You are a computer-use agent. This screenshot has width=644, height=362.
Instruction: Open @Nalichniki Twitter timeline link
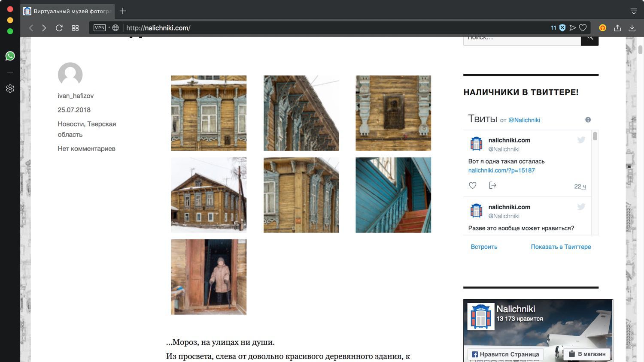tap(524, 120)
